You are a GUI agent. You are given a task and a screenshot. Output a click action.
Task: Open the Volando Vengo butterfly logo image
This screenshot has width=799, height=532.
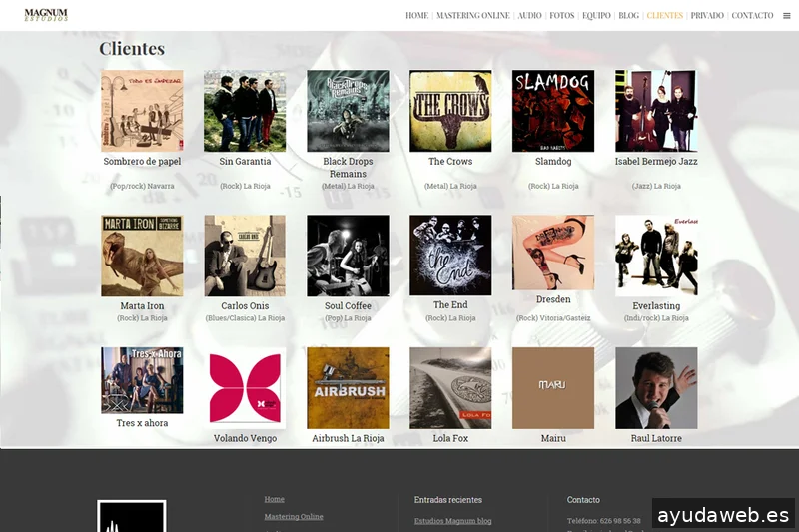tap(245, 388)
